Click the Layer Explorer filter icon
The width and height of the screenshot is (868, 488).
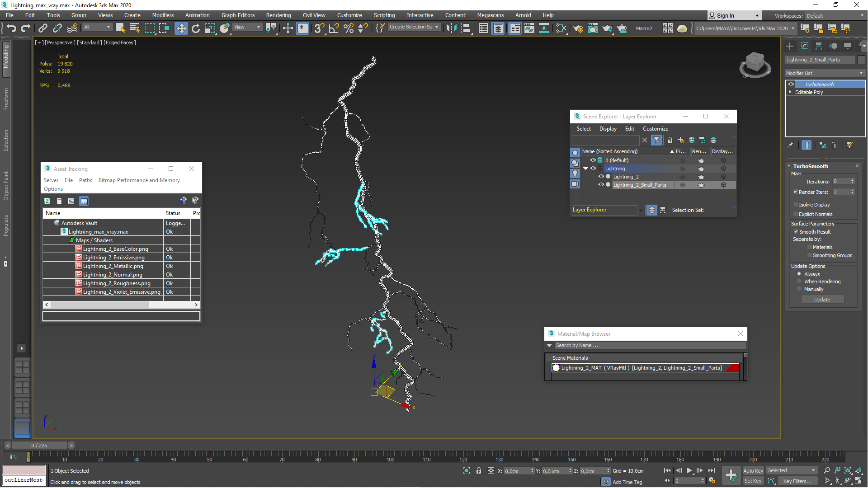(x=656, y=140)
